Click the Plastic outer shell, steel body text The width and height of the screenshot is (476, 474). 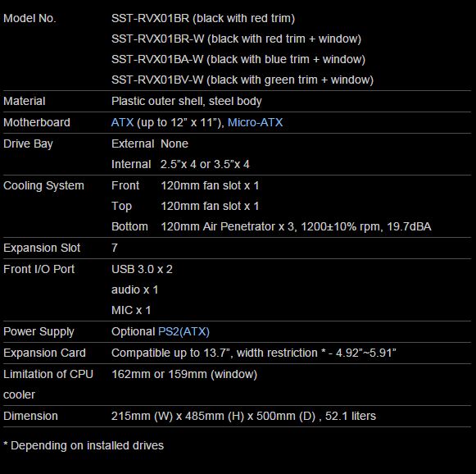(x=187, y=101)
